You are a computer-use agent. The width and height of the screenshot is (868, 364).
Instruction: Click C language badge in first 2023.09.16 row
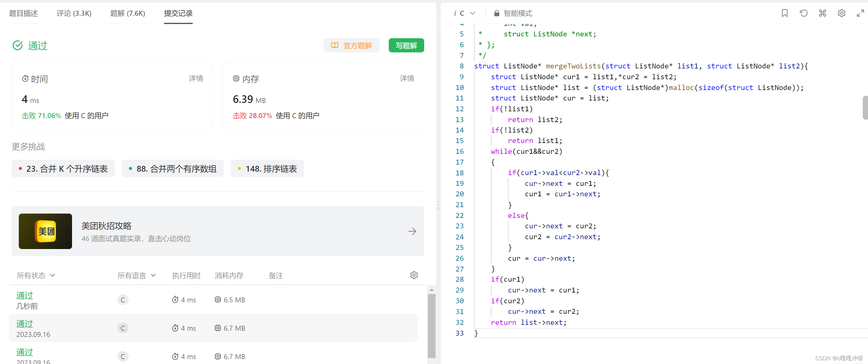123,328
